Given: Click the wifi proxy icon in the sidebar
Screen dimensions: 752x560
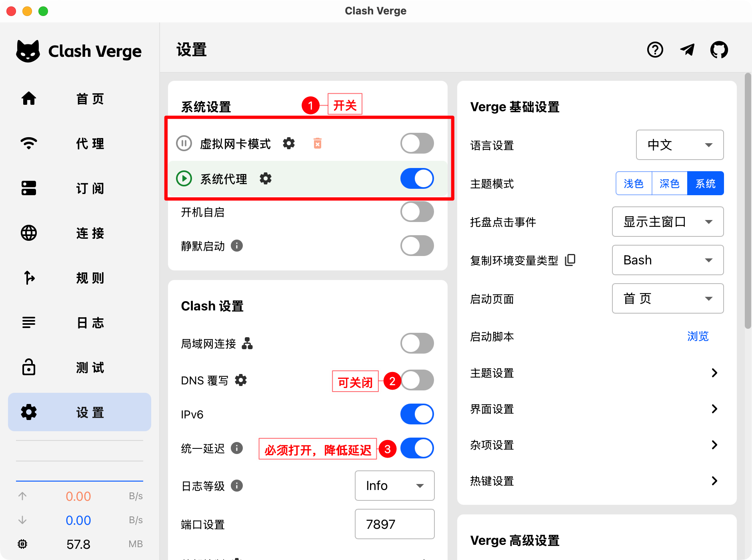Looking at the screenshot, I should coord(29,143).
